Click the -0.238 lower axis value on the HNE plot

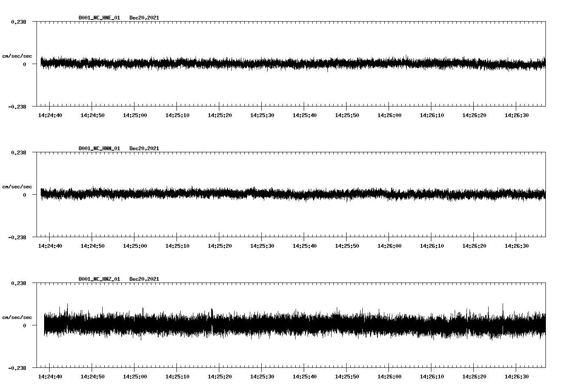(x=17, y=106)
